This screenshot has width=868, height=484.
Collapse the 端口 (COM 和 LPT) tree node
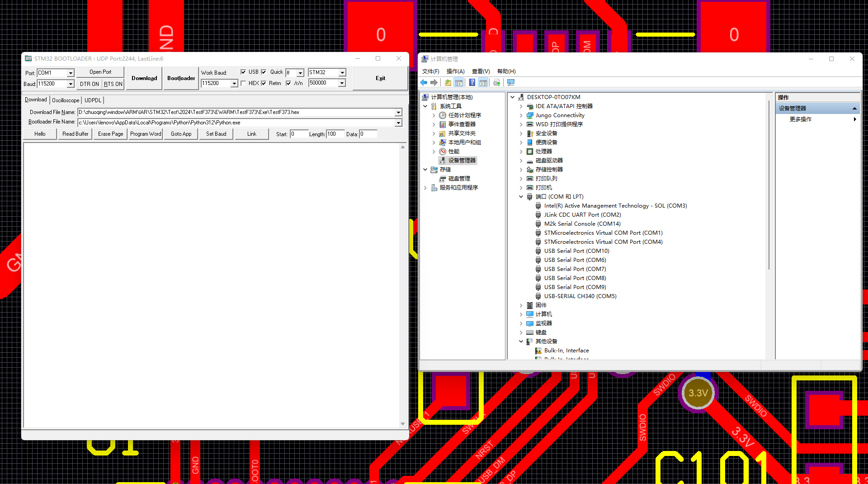[x=521, y=196]
